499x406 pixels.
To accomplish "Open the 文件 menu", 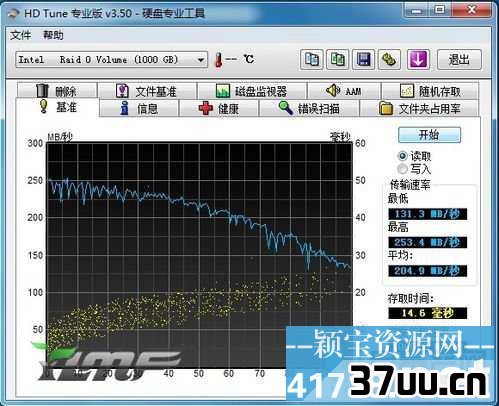I will 21,35.
